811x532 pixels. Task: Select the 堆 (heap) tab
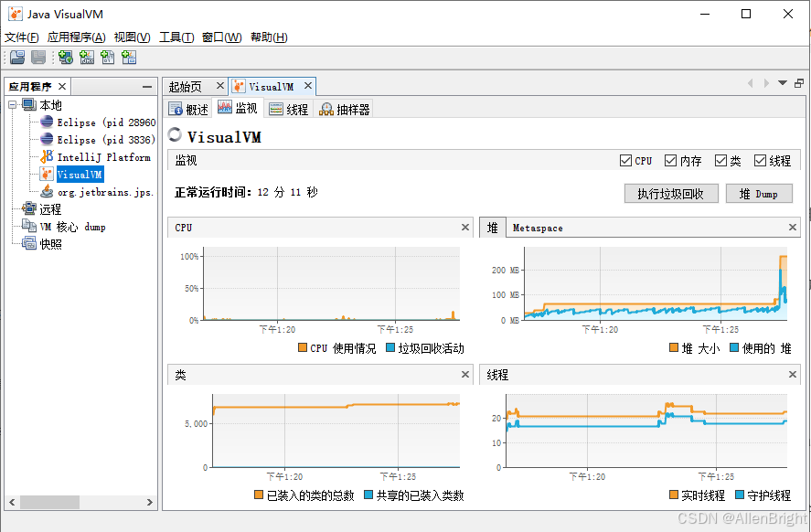(x=493, y=228)
